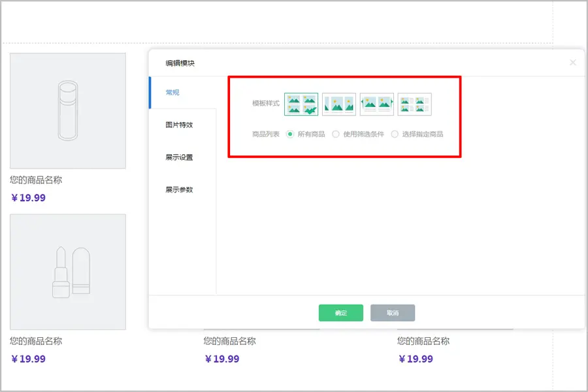The width and height of the screenshot is (588, 392).
Task: Select the grid template style icon
Action: coord(301,105)
